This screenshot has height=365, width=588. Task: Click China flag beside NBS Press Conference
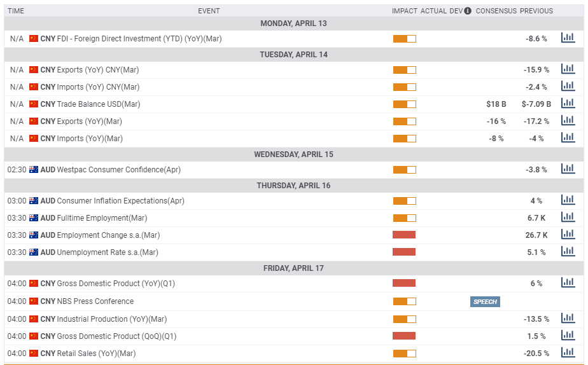pyautogui.click(x=34, y=301)
